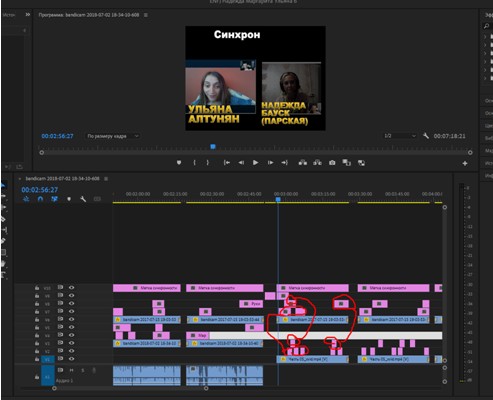Select the bandicam sequence tab in the timeline
Viewport: 493px width, 400px height.
62,179
